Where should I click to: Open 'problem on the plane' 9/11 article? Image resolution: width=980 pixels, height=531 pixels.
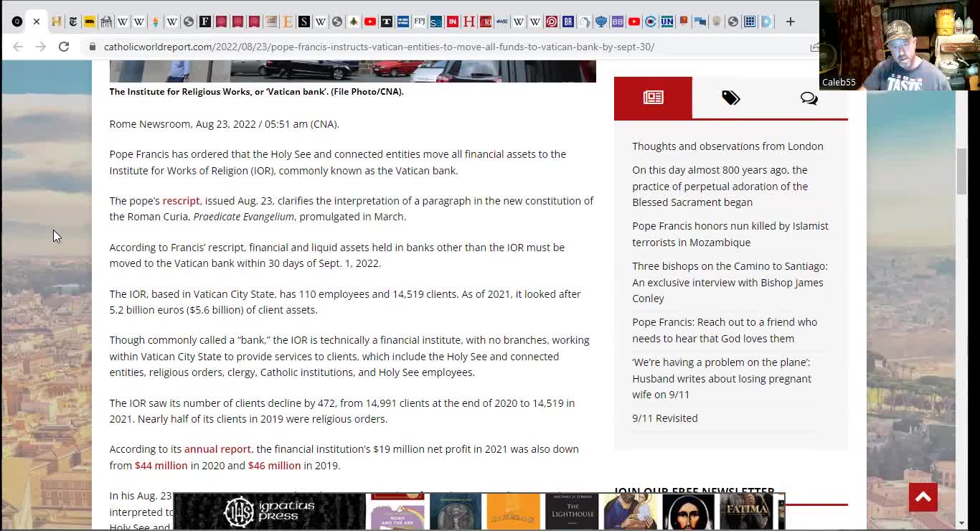pos(721,378)
